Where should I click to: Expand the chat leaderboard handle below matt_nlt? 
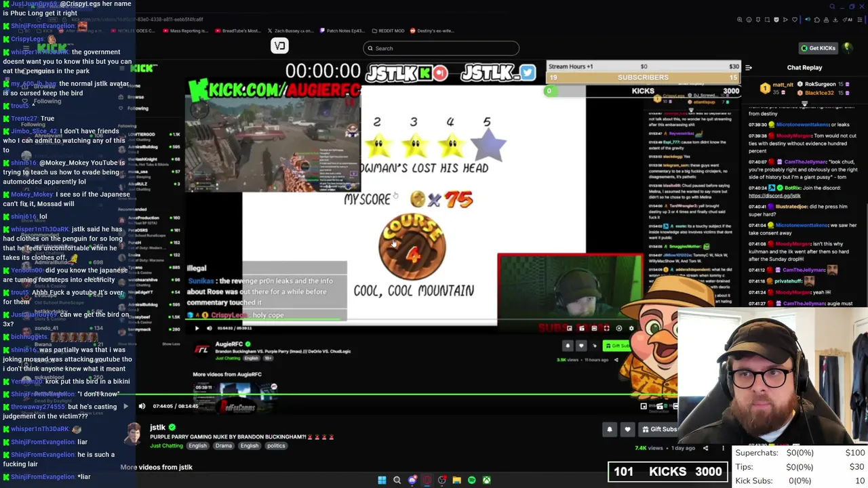804,104
